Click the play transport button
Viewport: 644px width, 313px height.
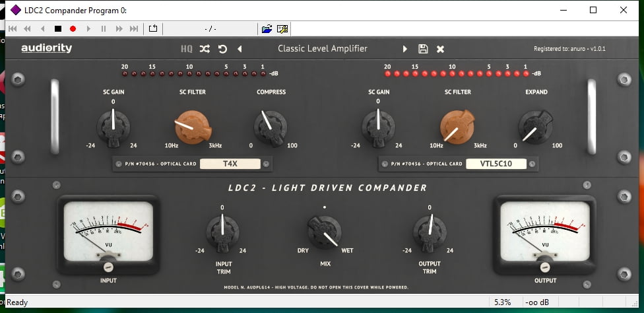88,29
